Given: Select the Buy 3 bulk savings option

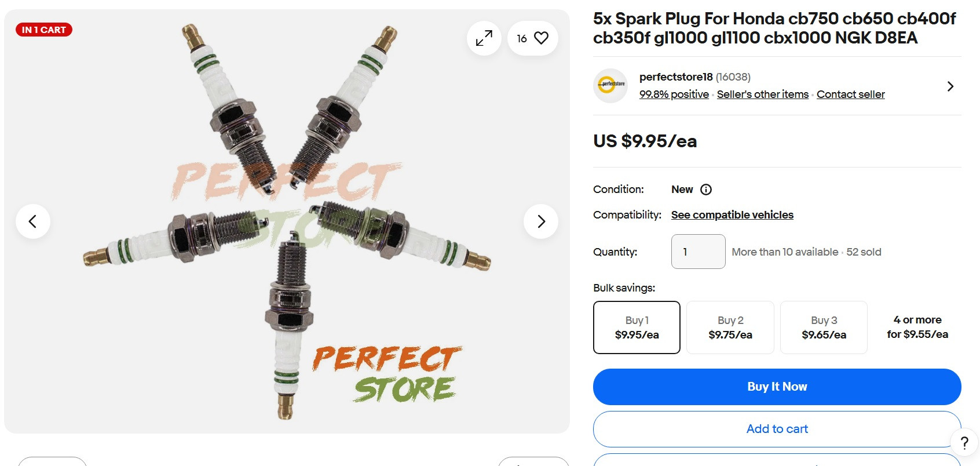Looking at the screenshot, I should point(823,327).
